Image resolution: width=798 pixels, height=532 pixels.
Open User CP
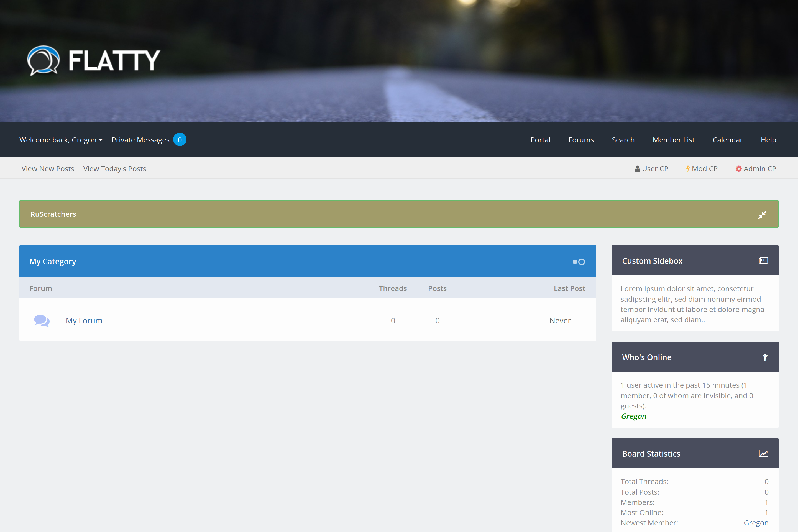pyautogui.click(x=651, y=169)
